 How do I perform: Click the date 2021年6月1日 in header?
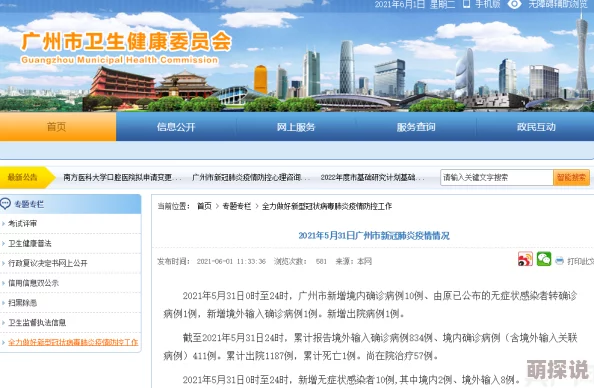(x=400, y=4)
